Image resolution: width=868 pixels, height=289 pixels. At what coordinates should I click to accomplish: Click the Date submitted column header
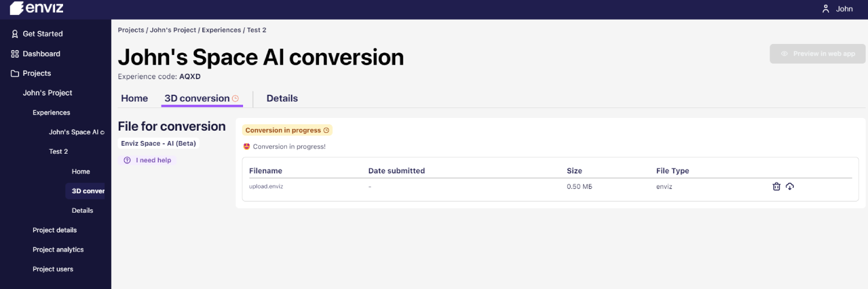(396, 171)
